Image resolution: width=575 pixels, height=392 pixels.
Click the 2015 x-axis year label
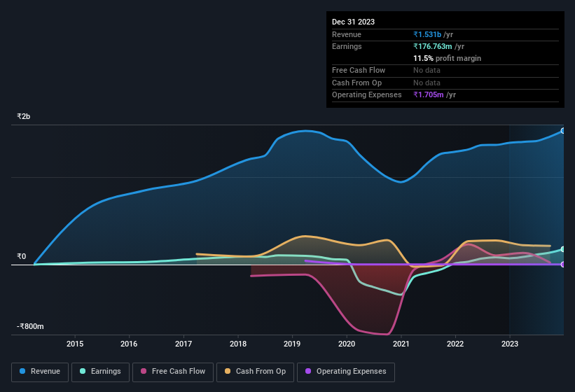[x=75, y=344]
